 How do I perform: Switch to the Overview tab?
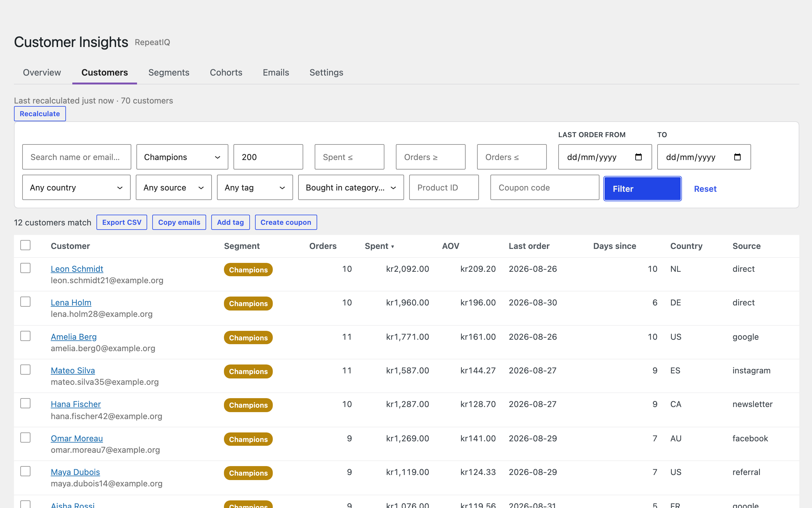click(42, 73)
